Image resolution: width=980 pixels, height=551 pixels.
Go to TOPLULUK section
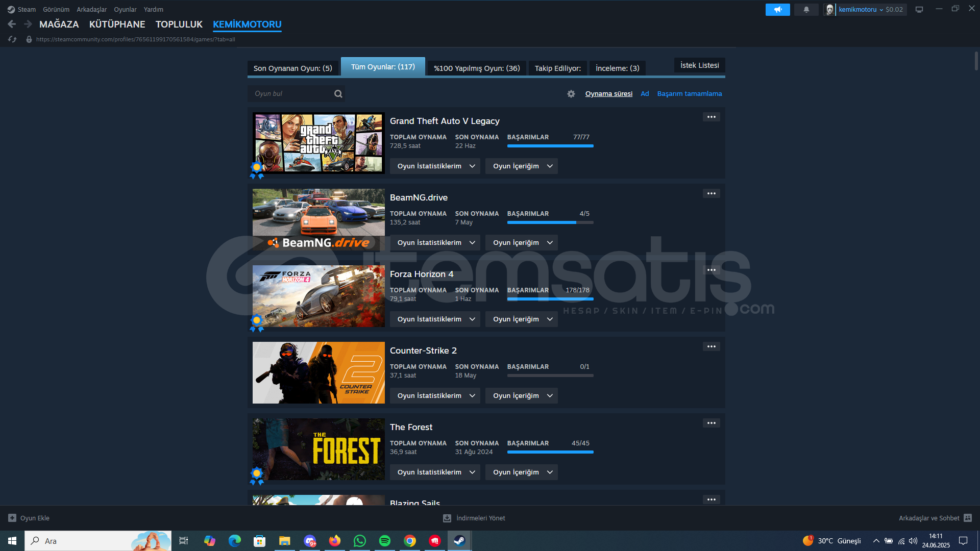[179, 24]
